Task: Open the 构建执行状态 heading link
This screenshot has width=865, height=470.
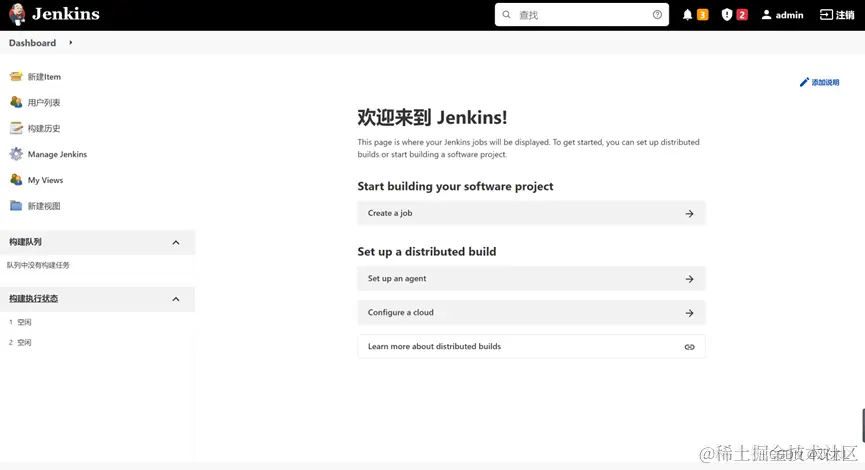Action: 33,298
